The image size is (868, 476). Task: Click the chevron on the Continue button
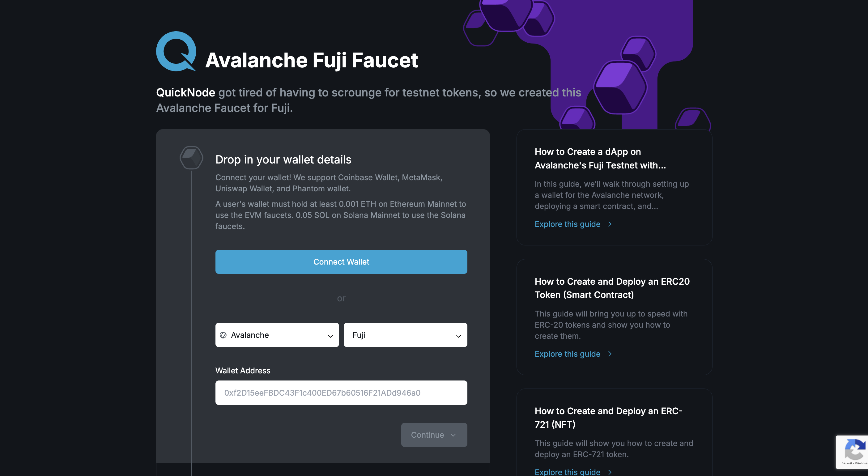pos(453,435)
